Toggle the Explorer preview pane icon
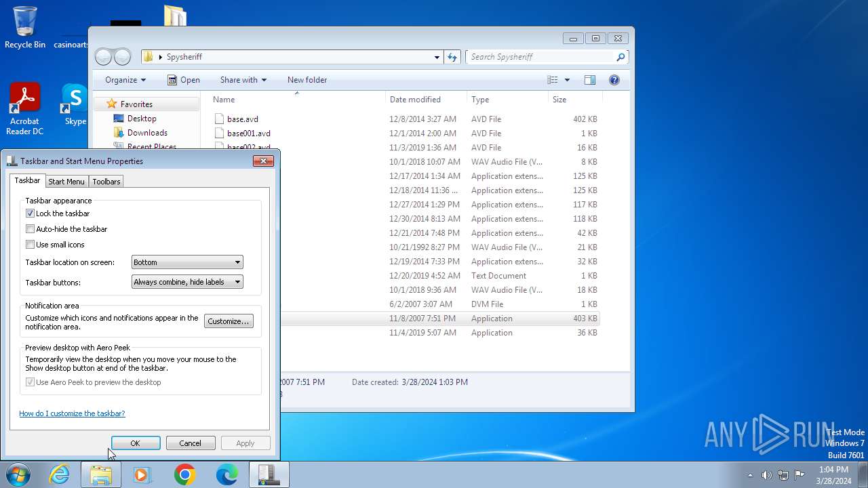The height and width of the screenshot is (488, 868). coord(590,80)
